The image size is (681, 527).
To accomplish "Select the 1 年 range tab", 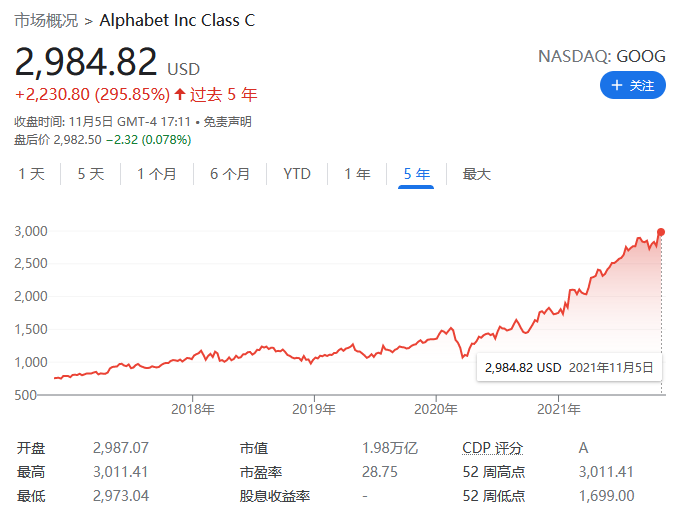I will tap(357, 174).
